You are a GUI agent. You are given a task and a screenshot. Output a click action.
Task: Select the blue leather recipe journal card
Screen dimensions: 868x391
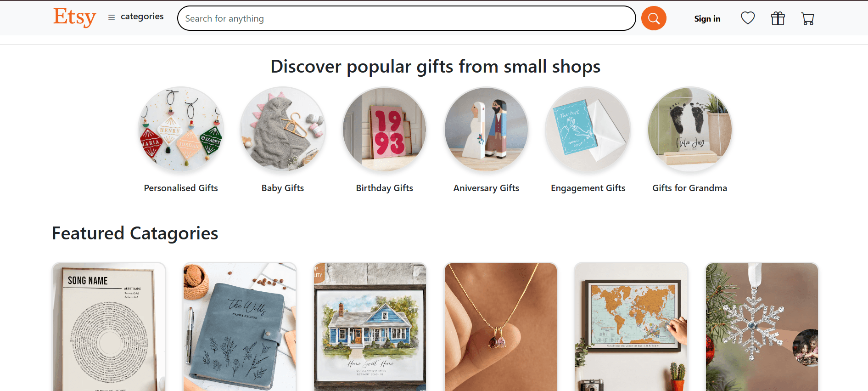(x=240, y=327)
